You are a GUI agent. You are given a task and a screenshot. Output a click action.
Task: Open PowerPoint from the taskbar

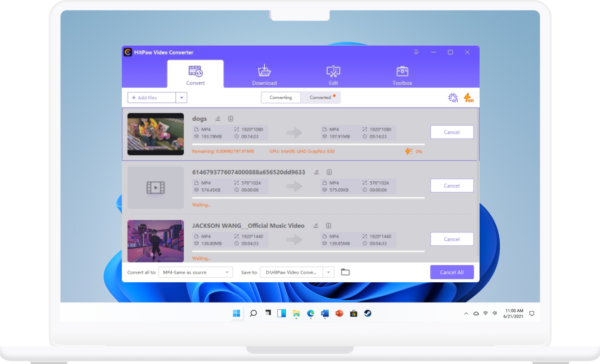pyautogui.click(x=339, y=313)
